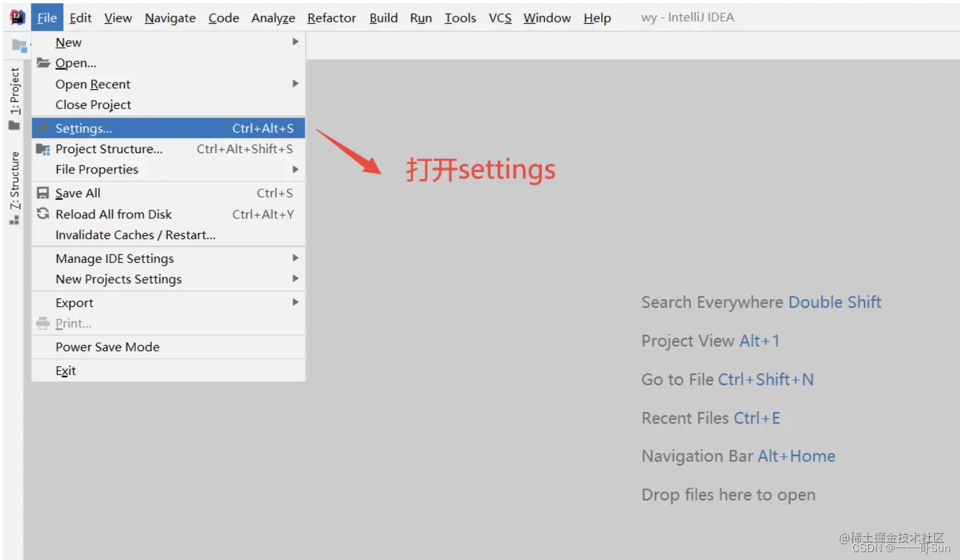The height and width of the screenshot is (560, 960).
Task: Click the printer icon beside Print...
Action: click(43, 323)
